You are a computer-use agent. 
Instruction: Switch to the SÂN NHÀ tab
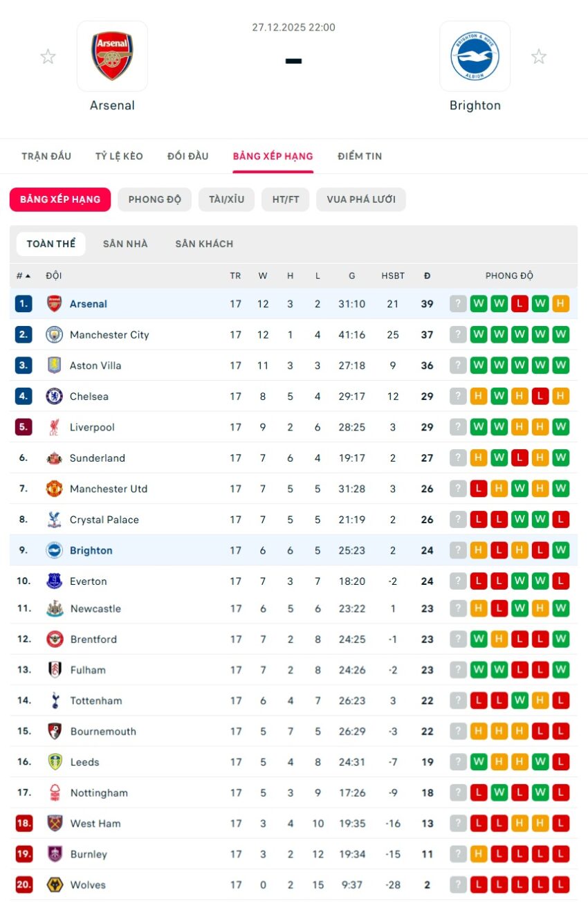[125, 244]
